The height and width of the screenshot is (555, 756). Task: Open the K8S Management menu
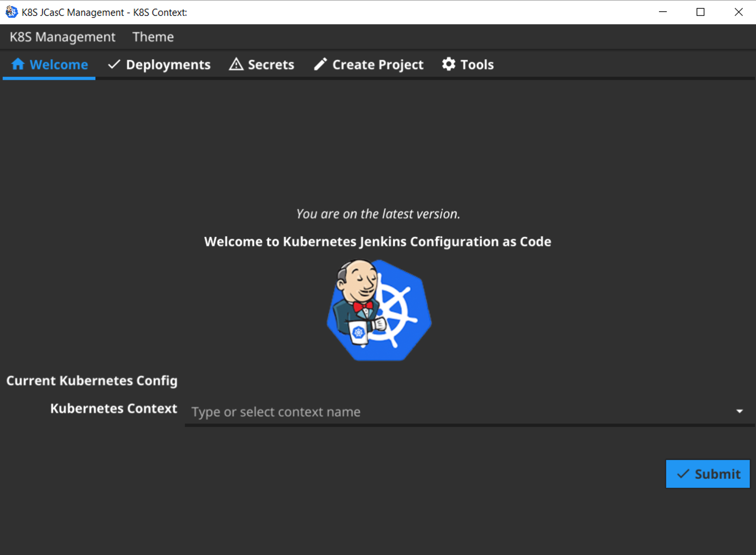point(62,37)
